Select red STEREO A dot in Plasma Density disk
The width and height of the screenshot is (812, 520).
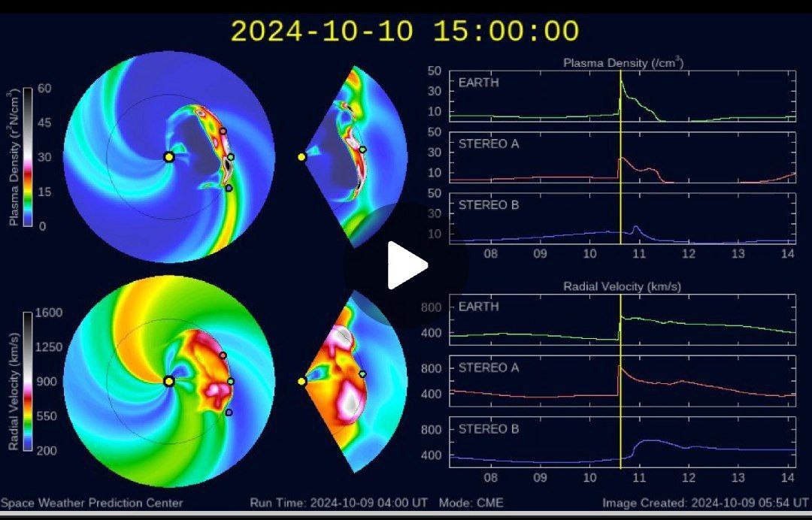pos(223,132)
